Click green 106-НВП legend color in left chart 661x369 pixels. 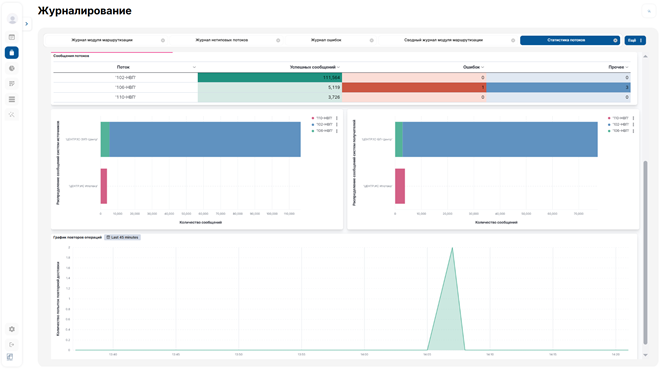point(313,131)
